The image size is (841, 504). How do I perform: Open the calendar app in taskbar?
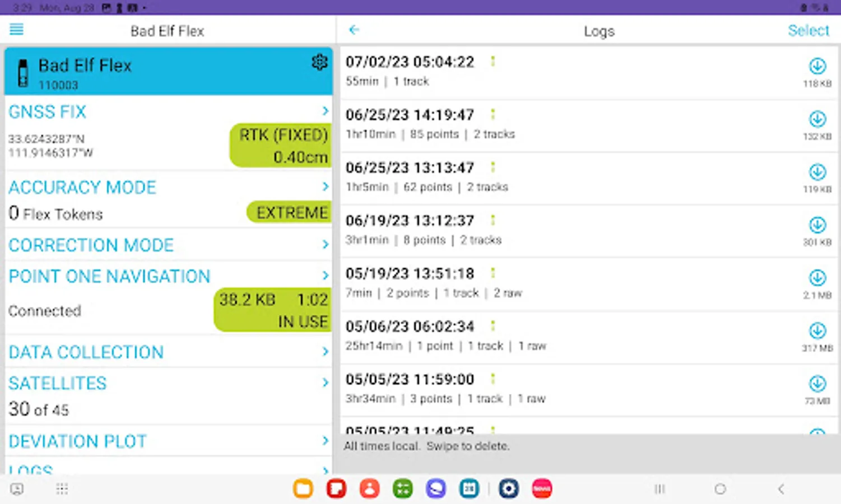coord(469,489)
